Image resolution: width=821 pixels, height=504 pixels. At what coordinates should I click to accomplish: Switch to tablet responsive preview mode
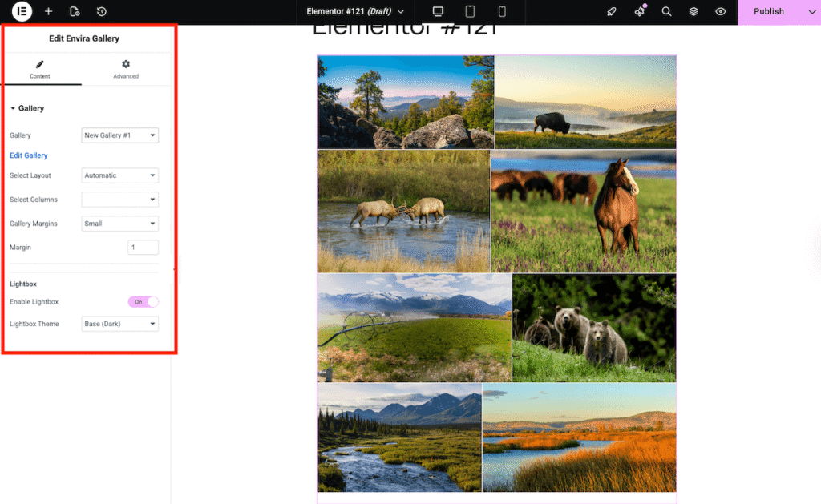tap(470, 11)
